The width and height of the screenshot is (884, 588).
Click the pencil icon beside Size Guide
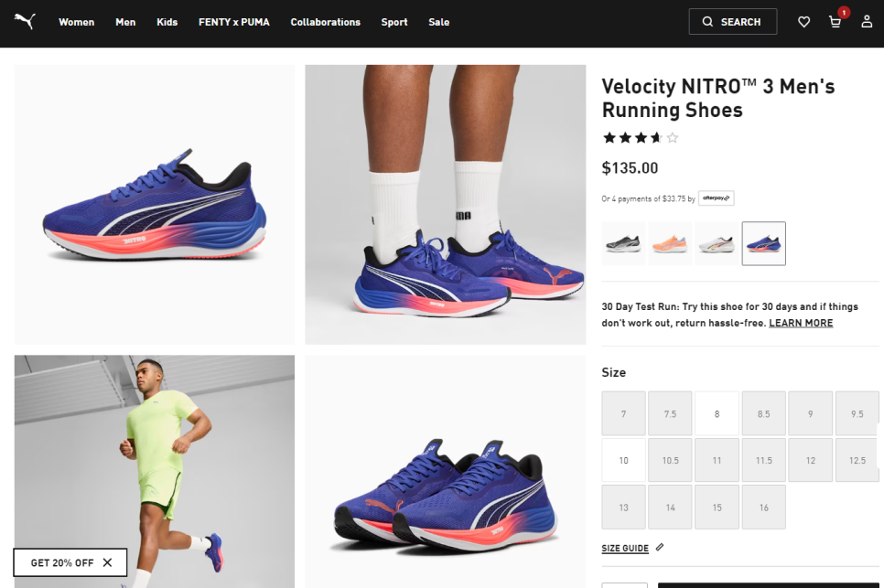tap(660, 547)
